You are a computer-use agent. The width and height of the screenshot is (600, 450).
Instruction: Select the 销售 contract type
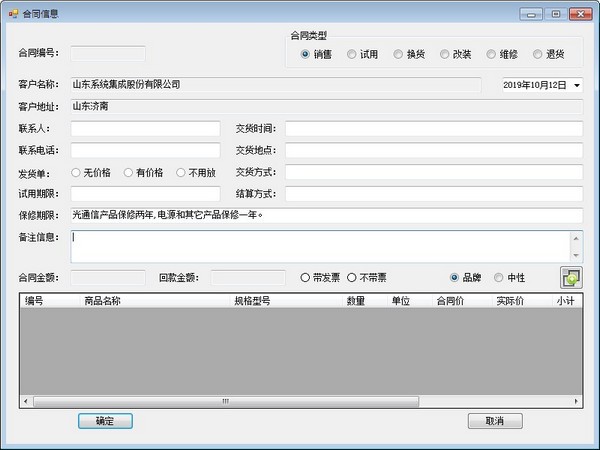[316, 54]
